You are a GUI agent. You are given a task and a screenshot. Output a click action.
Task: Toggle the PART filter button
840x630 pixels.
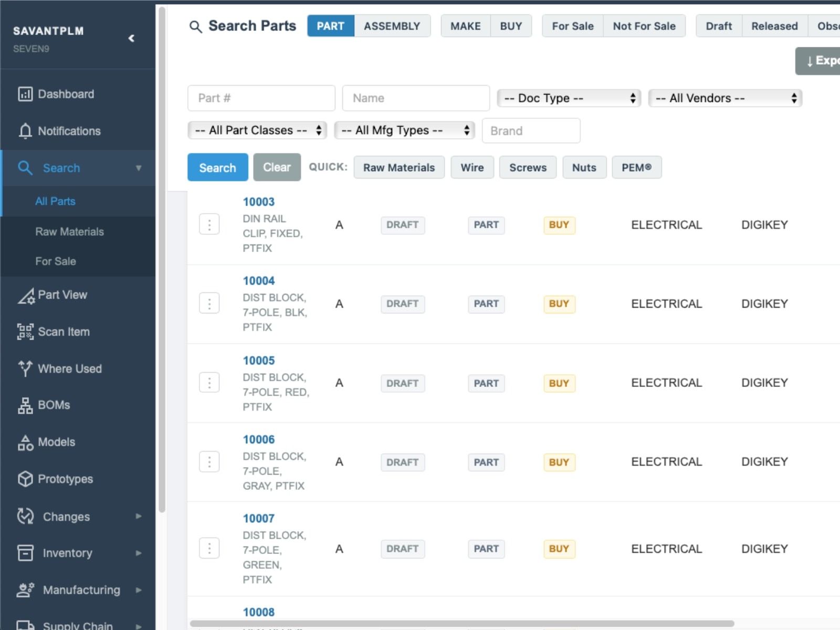pos(331,26)
